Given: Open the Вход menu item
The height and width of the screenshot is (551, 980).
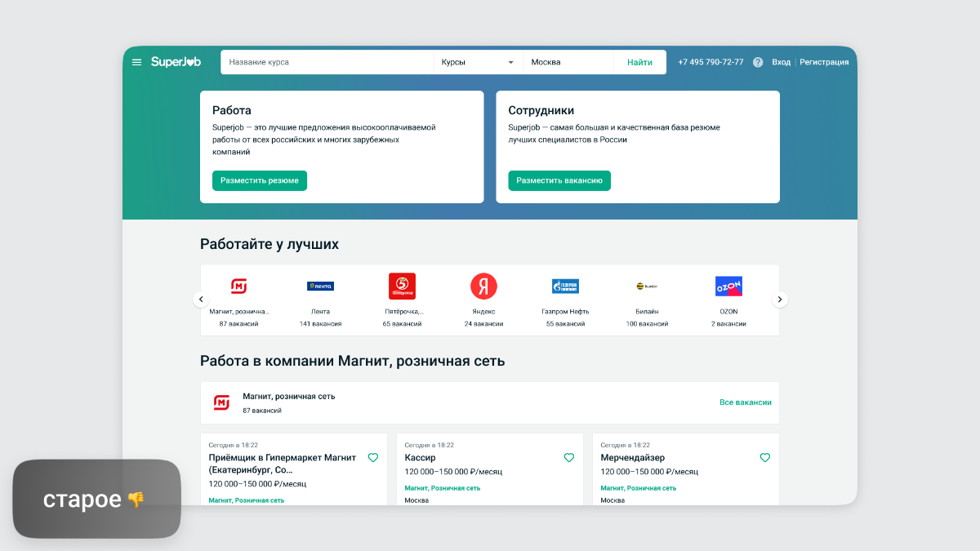Looking at the screenshot, I should coord(781,62).
